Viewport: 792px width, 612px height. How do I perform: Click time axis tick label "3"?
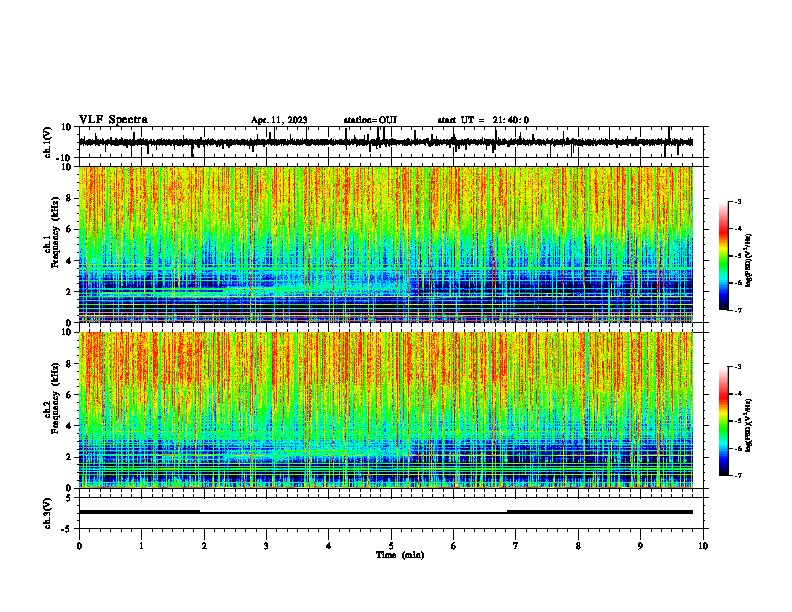pyautogui.click(x=266, y=546)
